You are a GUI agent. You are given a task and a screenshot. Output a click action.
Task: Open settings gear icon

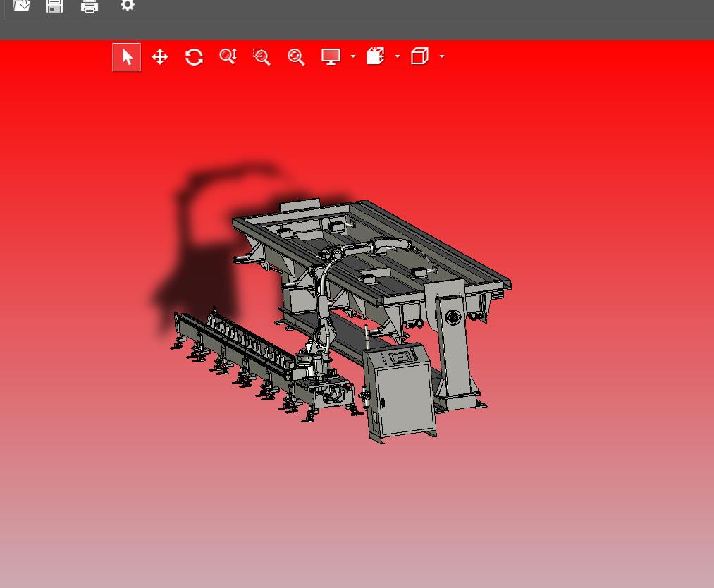(x=127, y=5)
